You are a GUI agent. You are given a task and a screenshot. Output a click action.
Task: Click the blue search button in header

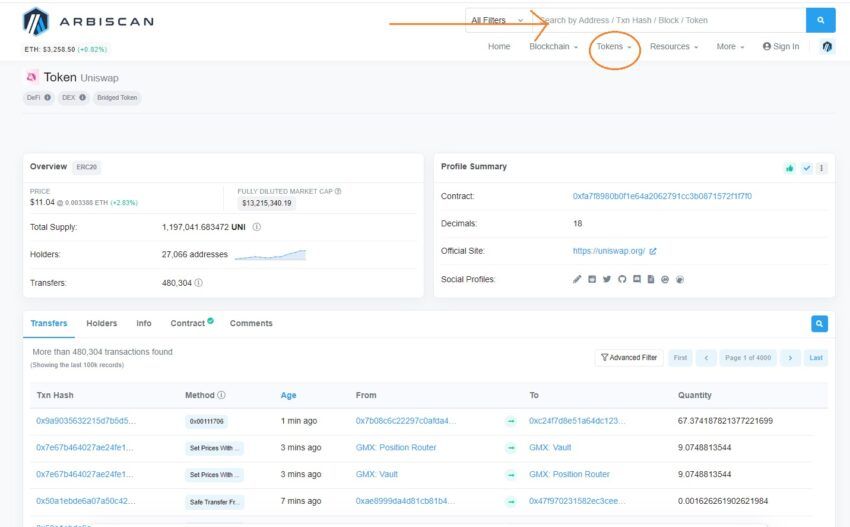820,20
